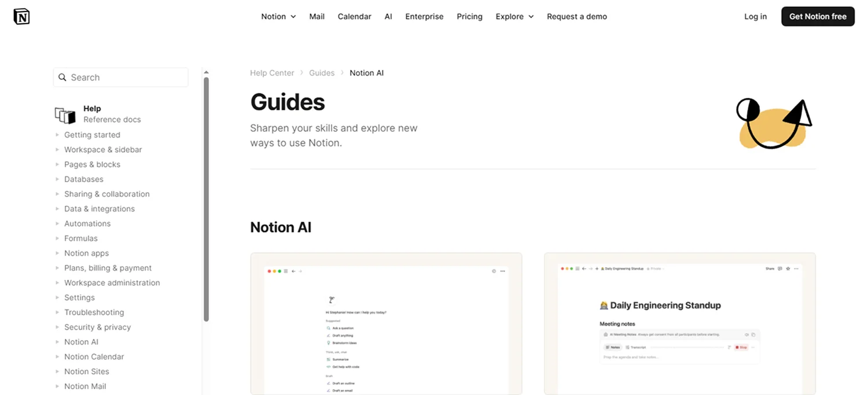Viewport: 868px width, 395px height.
Task: Click the search magnifier icon in sidebar
Action: click(62, 77)
